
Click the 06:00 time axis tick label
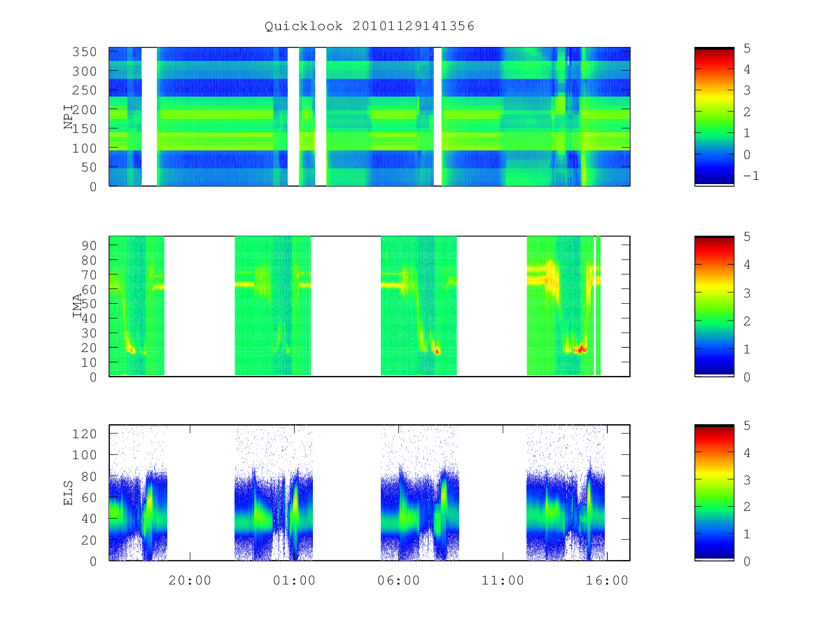pyautogui.click(x=398, y=580)
